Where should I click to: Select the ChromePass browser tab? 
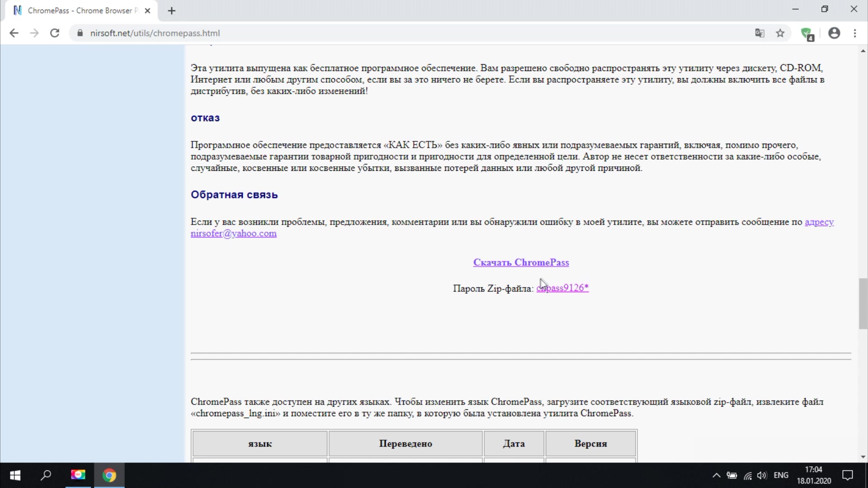[81, 11]
